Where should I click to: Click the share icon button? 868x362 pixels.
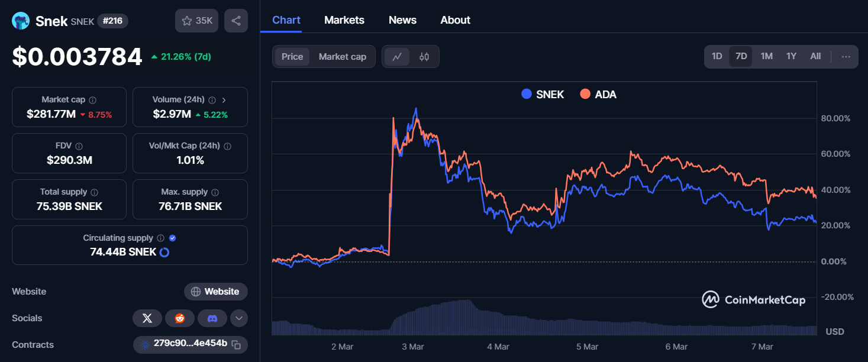(x=236, y=21)
